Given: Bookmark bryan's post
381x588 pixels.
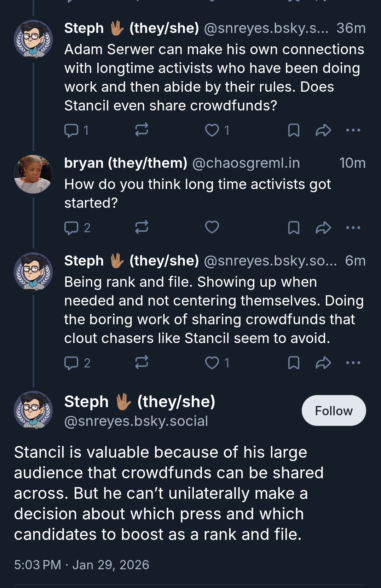Looking at the screenshot, I should coord(294,228).
